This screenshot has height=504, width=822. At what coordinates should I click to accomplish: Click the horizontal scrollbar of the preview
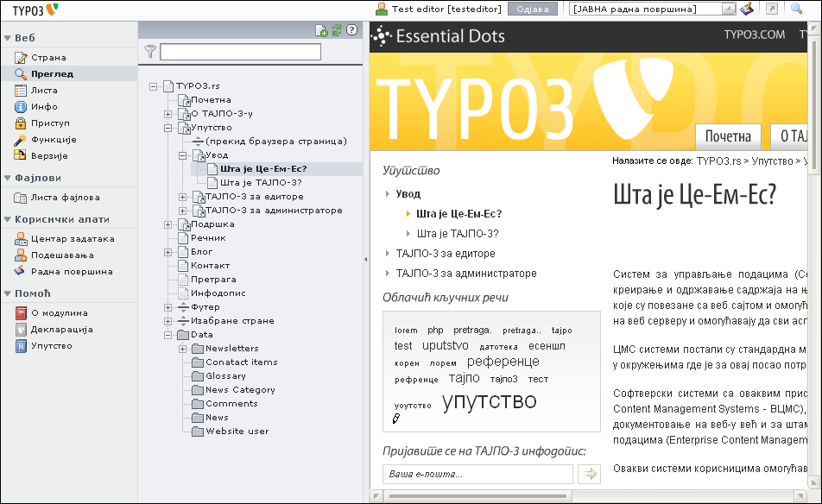477,495
